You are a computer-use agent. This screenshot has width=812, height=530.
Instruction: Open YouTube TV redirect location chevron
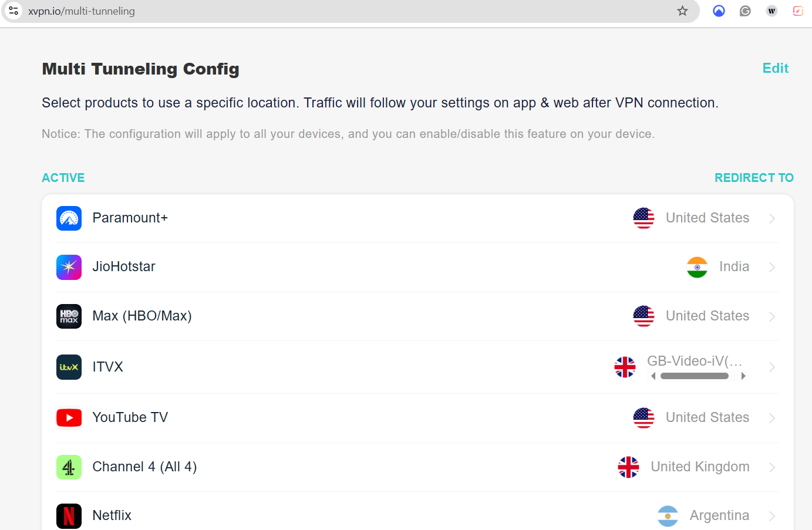tap(772, 418)
